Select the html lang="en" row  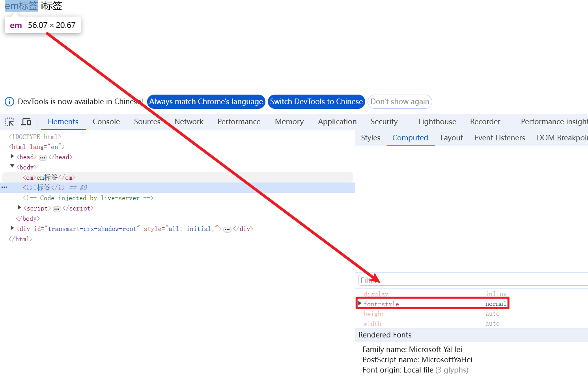coord(37,147)
